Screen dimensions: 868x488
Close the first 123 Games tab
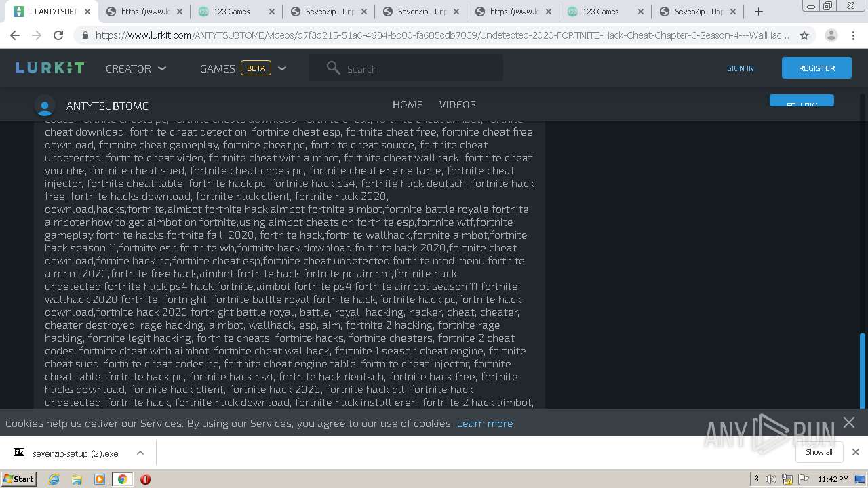tap(272, 12)
